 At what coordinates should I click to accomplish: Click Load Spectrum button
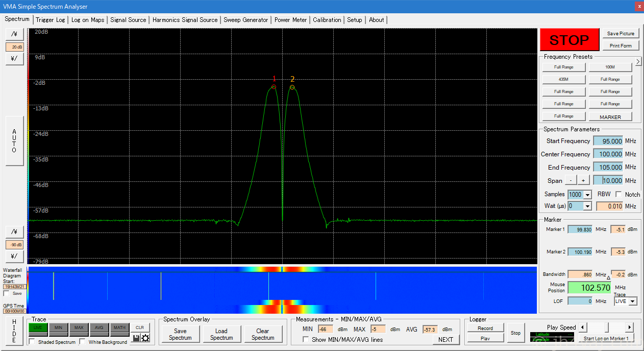[221, 334]
